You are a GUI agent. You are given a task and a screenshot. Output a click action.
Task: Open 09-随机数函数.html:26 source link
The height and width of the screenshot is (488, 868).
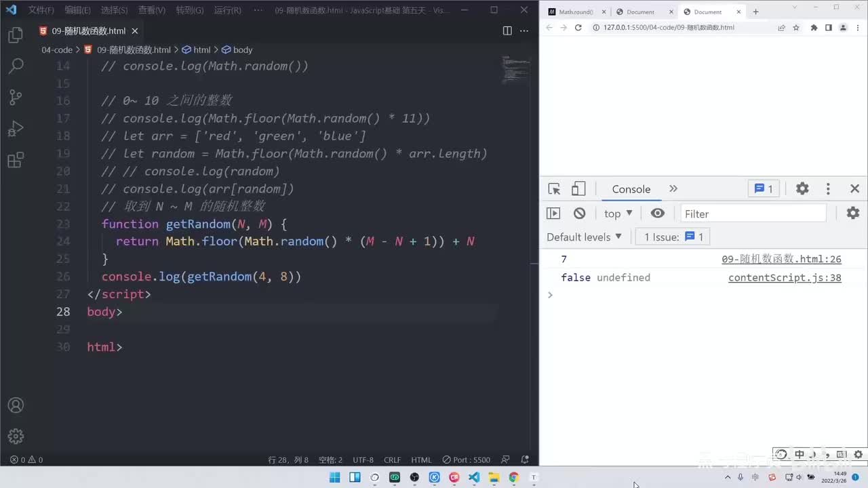(781, 260)
